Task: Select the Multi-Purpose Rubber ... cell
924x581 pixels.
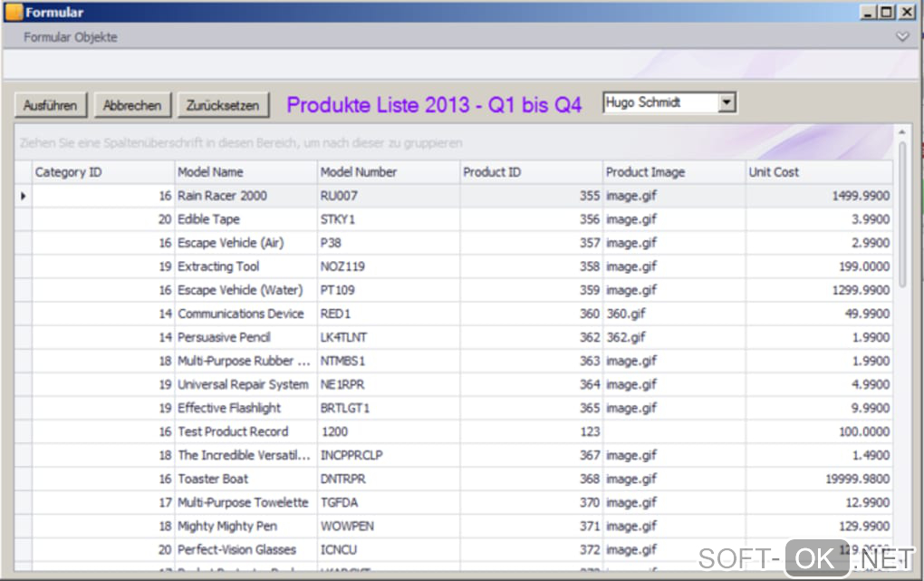Action: click(x=245, y=361)
